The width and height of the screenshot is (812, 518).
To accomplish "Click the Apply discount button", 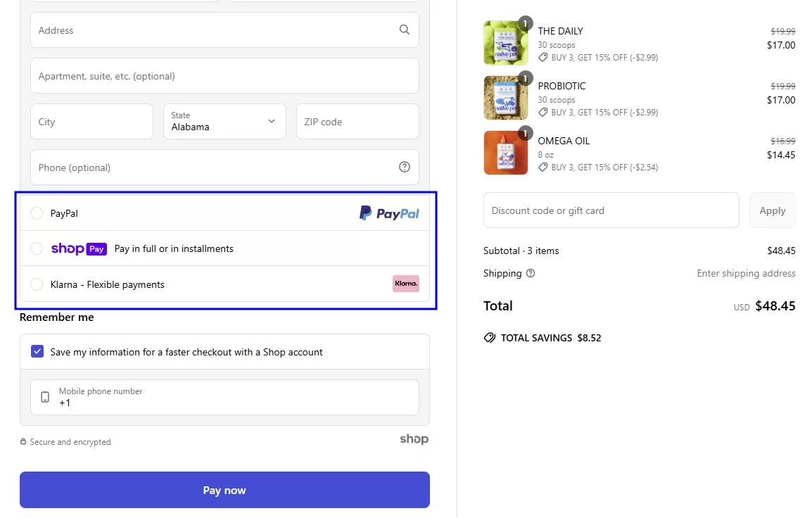I will coord(772,210).
